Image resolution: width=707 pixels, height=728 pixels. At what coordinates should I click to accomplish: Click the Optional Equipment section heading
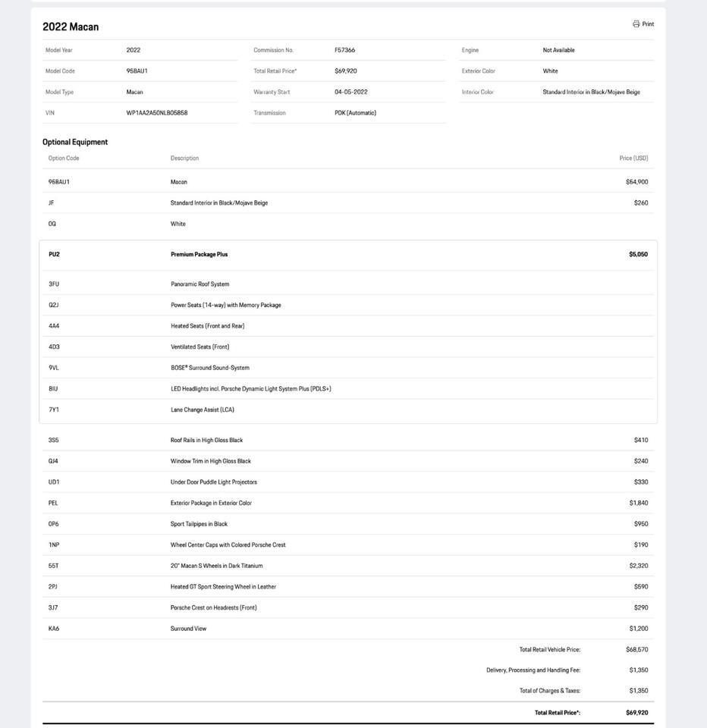(75, 142)
